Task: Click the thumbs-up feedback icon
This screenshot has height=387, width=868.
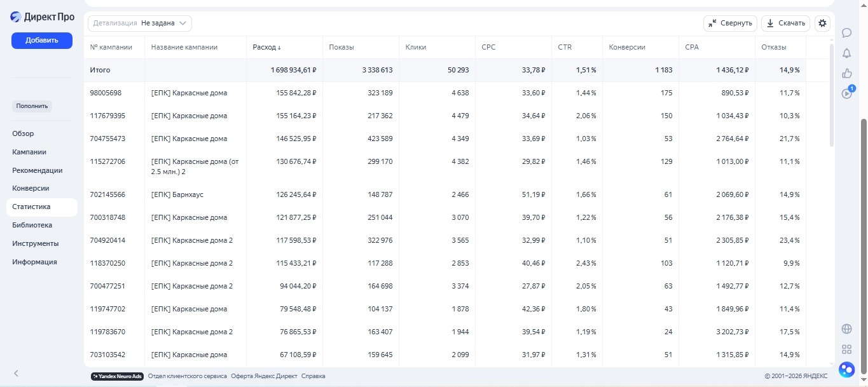Action: click(846, 73)
